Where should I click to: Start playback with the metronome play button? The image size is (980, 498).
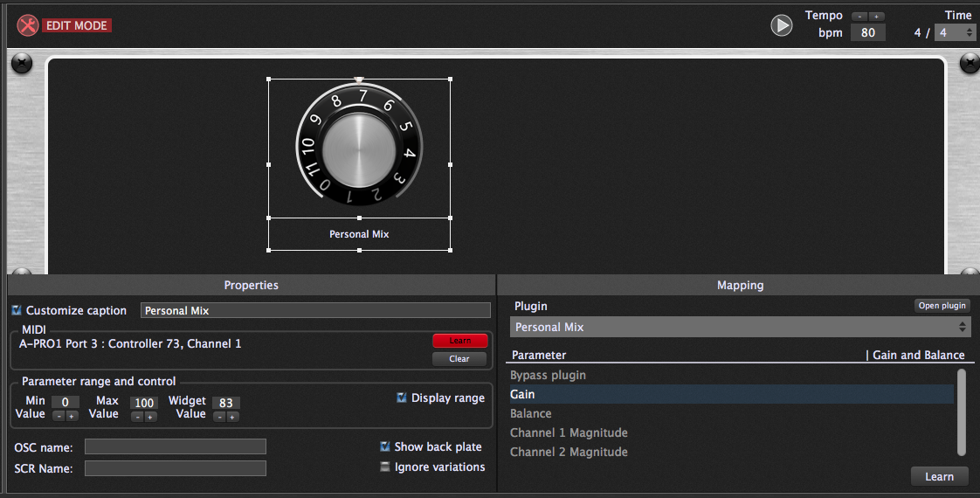tap(781, 25)
